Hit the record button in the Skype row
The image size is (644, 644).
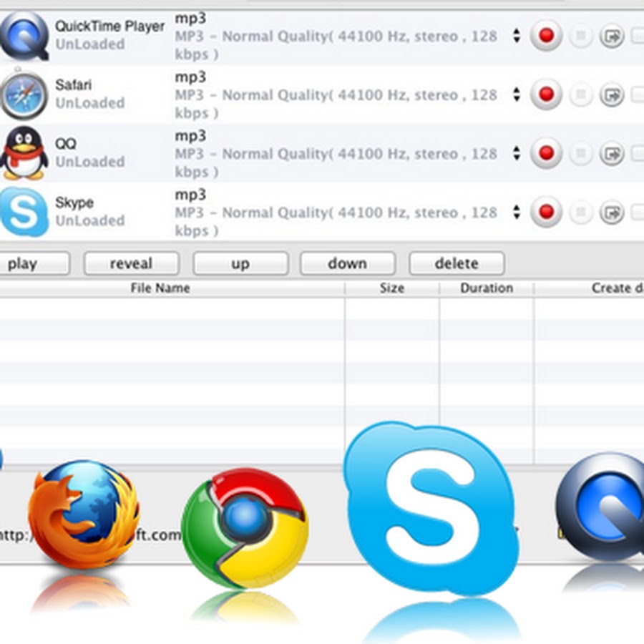[x=546, y=213]
